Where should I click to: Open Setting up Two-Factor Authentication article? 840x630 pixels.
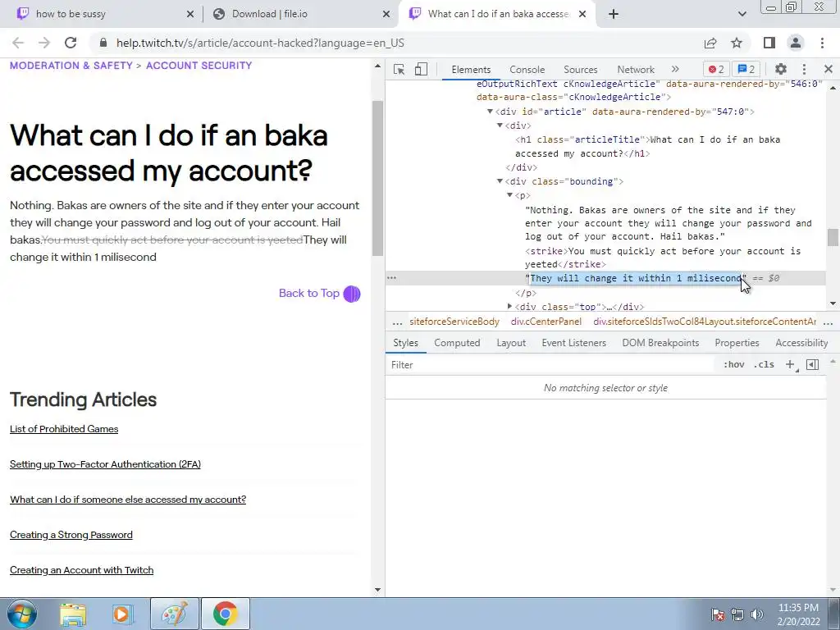click(105, 464)
